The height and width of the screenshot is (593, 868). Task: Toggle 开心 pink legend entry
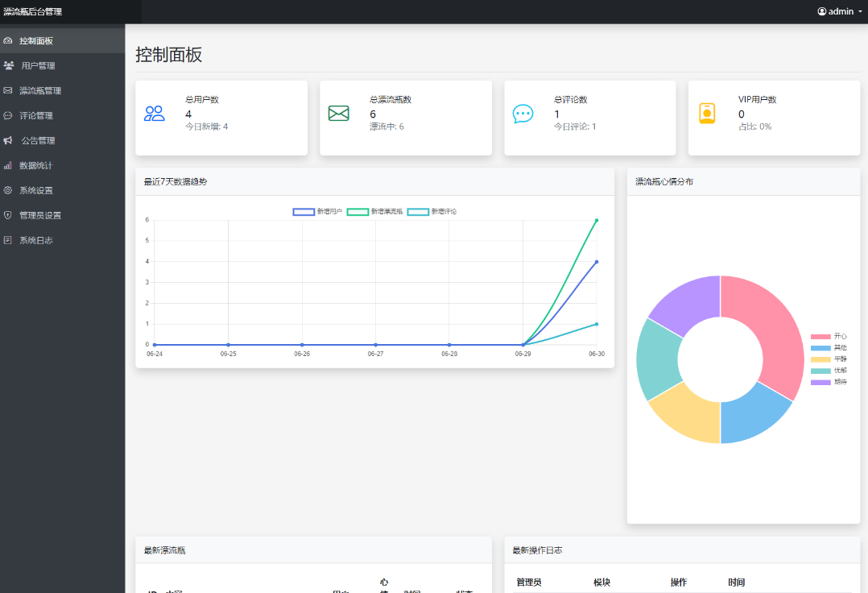(829, 336)
